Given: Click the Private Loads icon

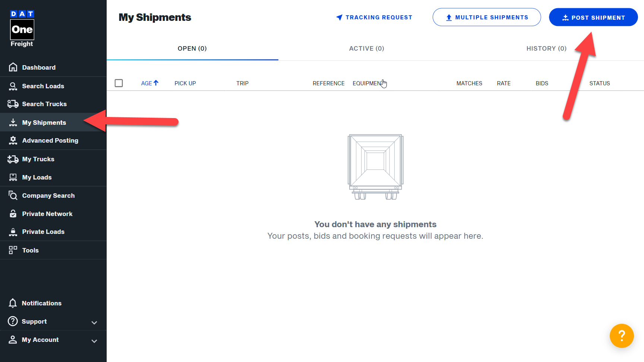Looking at the screenshot, I should [13, 232].
